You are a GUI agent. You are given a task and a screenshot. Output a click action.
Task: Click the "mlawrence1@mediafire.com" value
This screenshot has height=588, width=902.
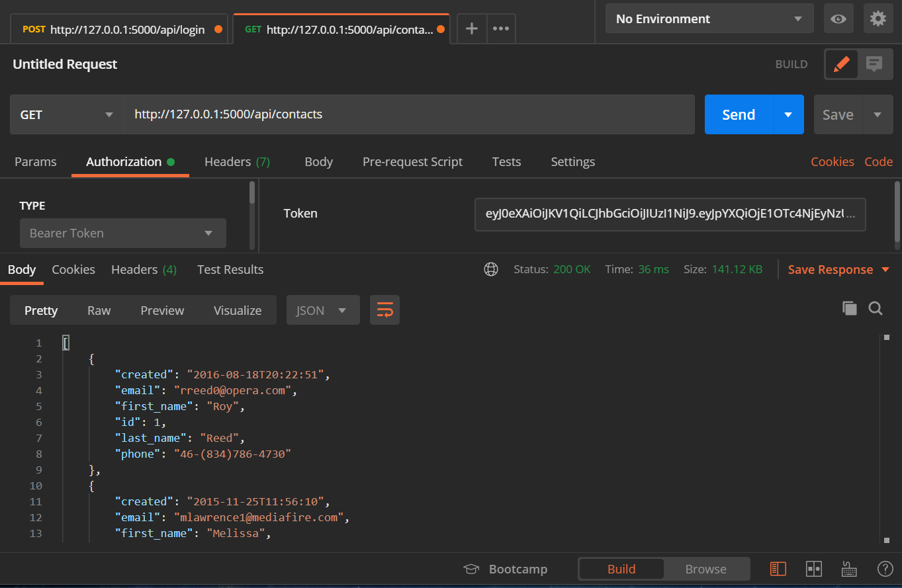258,517
